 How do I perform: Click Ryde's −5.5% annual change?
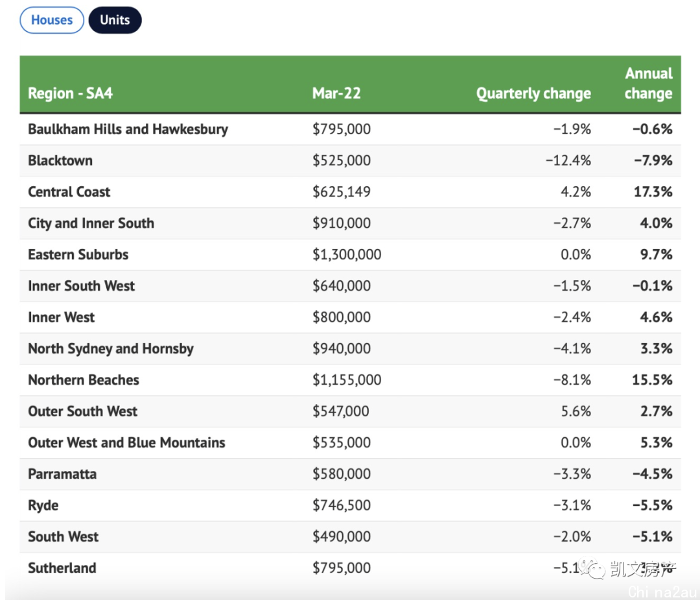coord(653,505)
